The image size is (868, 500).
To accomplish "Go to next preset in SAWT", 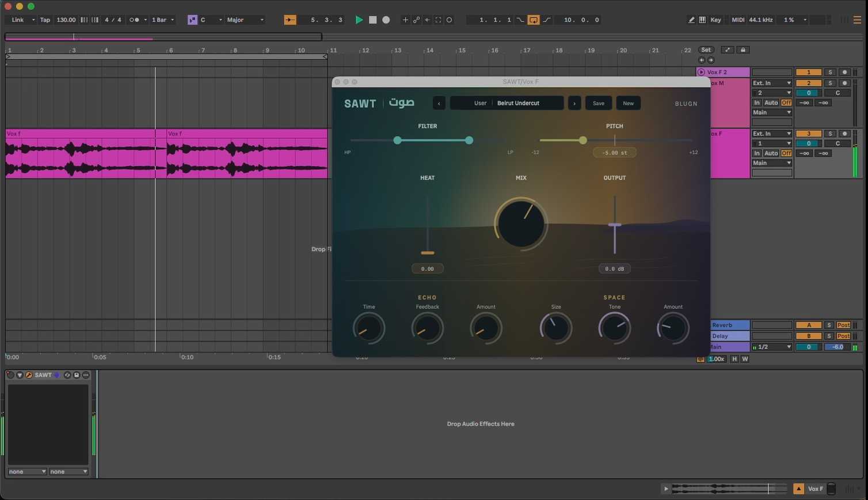I will [574, 104].
